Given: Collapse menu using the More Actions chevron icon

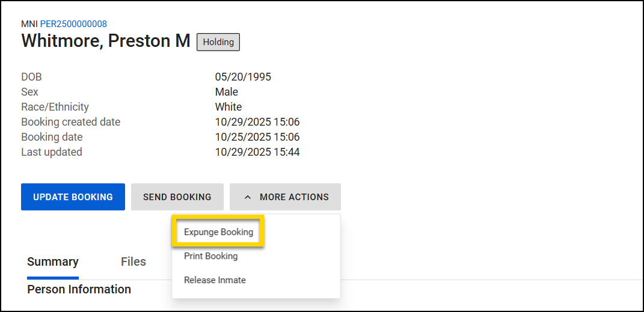Looking at the screenshot, I should coord(247,197).
